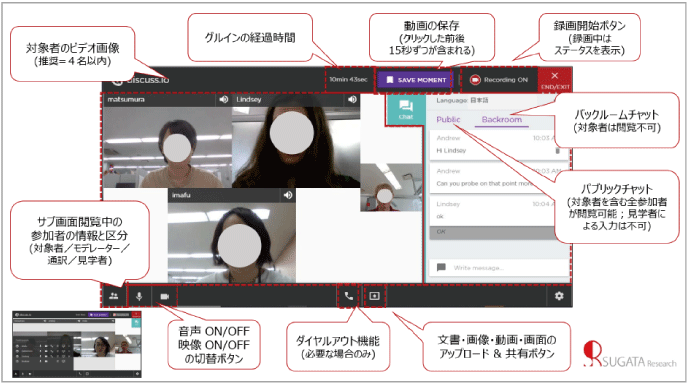
Task: Click the Write message input field
Action: 500,268
